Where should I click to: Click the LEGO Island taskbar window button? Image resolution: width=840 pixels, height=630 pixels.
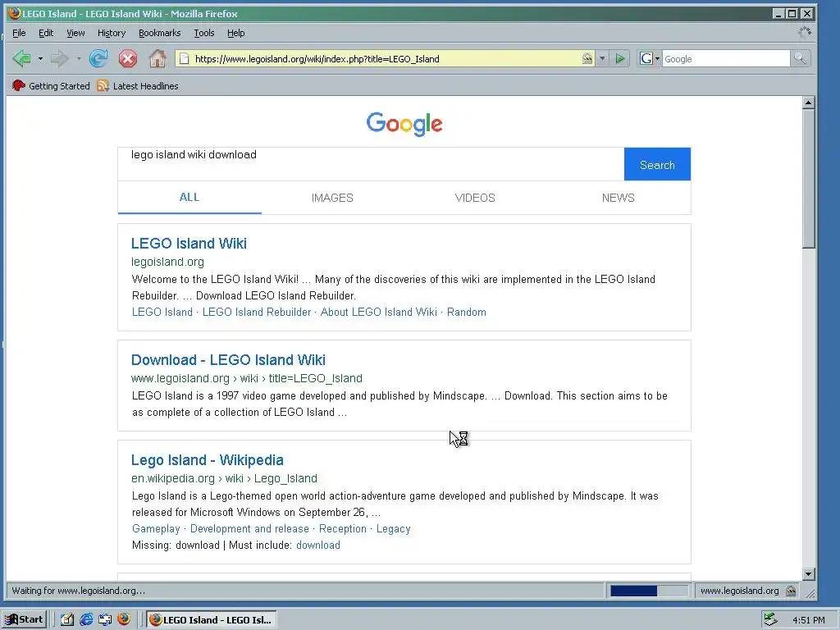point(211,619)
